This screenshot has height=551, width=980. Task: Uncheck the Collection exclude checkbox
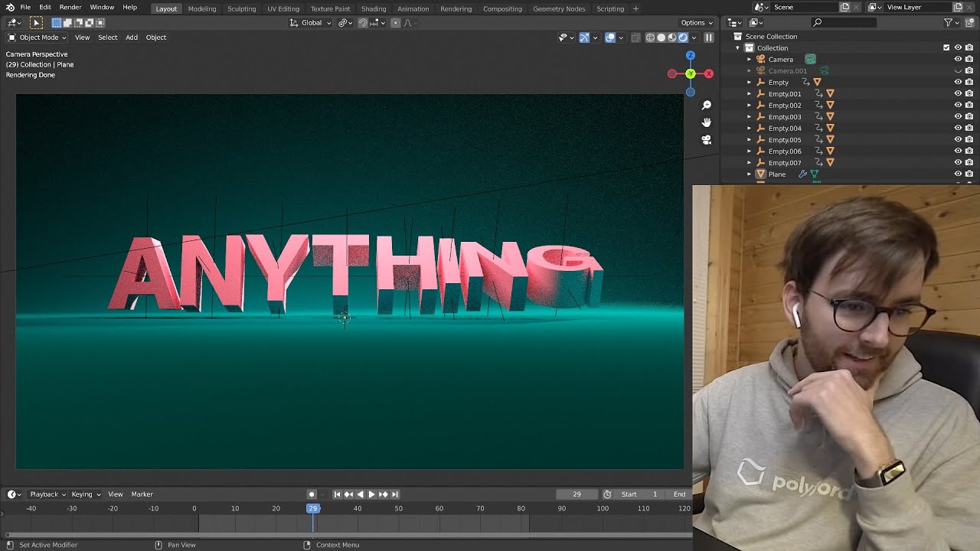(x=946, y=48)
